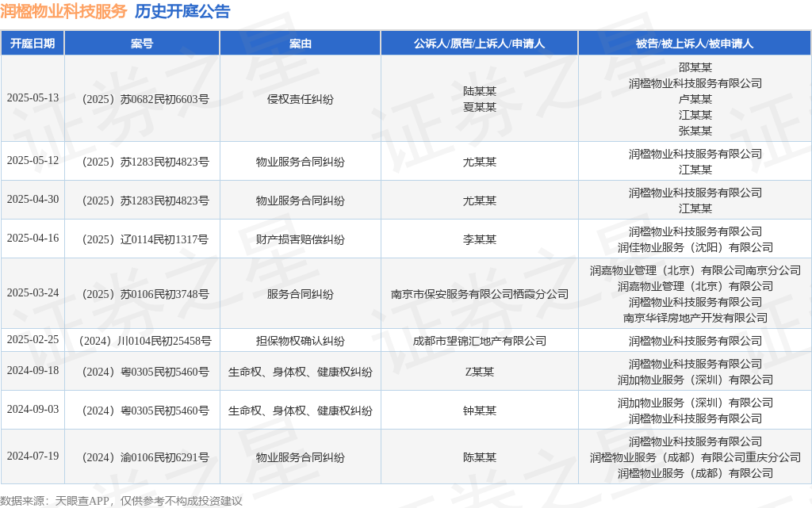Click the date 2024-09-18

point(33,370)
